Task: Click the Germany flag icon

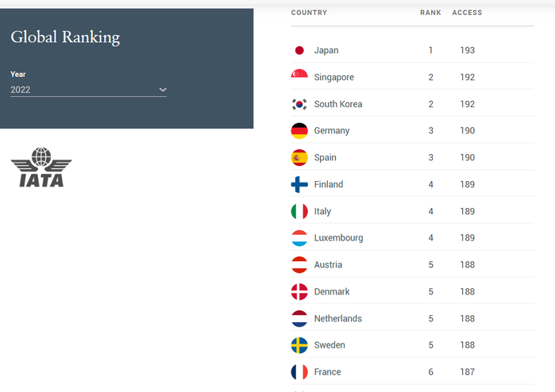Action: (x=299, y=131)
